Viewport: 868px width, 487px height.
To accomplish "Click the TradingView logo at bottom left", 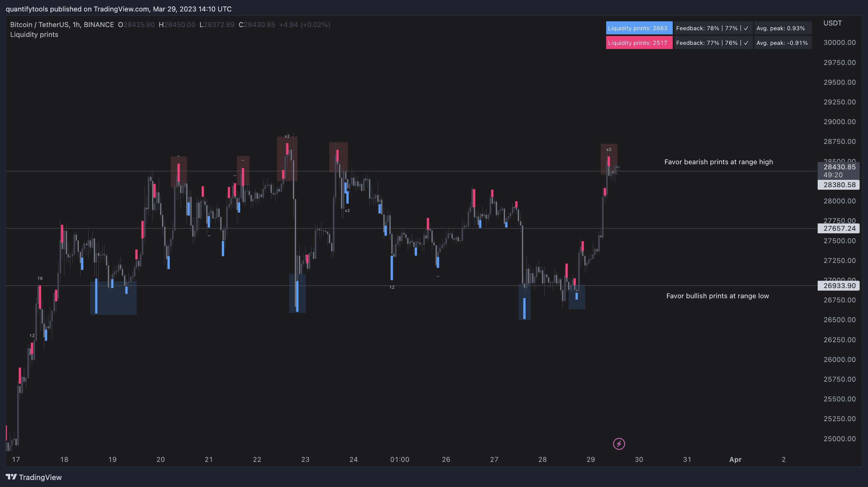I will (34, 477).
